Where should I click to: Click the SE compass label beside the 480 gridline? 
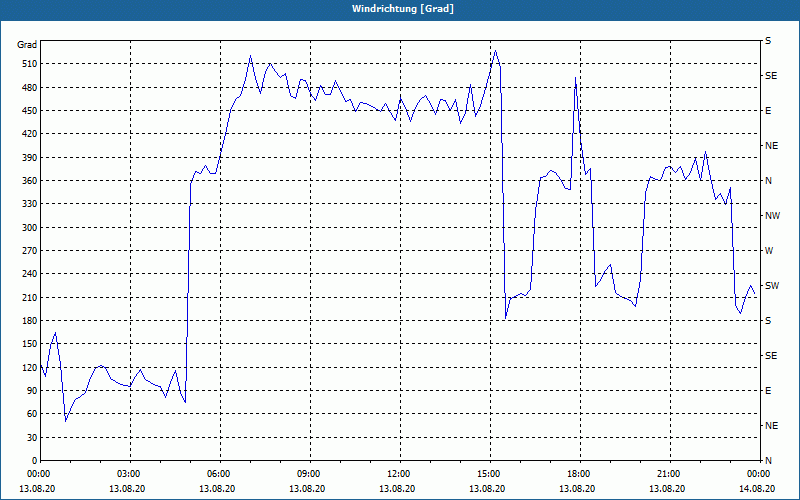click(771, 76)
